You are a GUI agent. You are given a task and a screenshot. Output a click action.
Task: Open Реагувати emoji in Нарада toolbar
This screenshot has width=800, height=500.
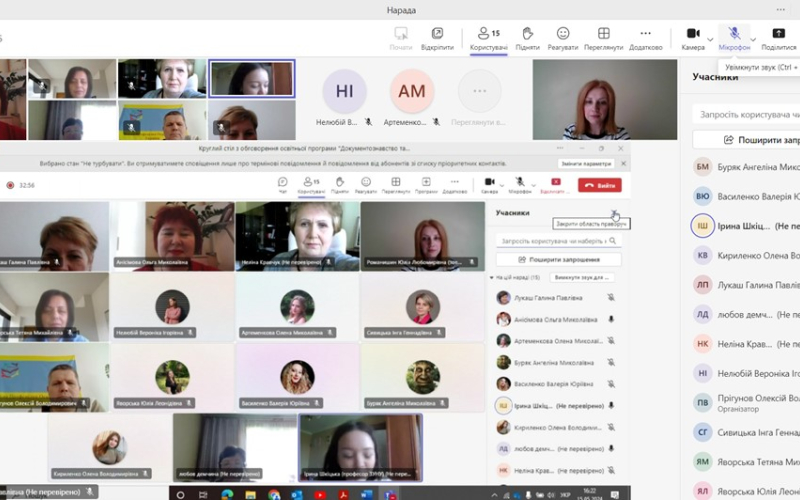point(563,39)
